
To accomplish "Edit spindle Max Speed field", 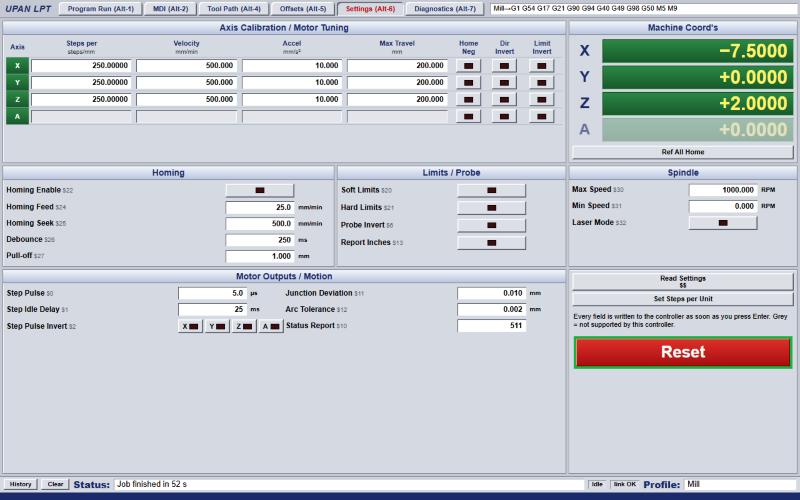I will point(723,190).
